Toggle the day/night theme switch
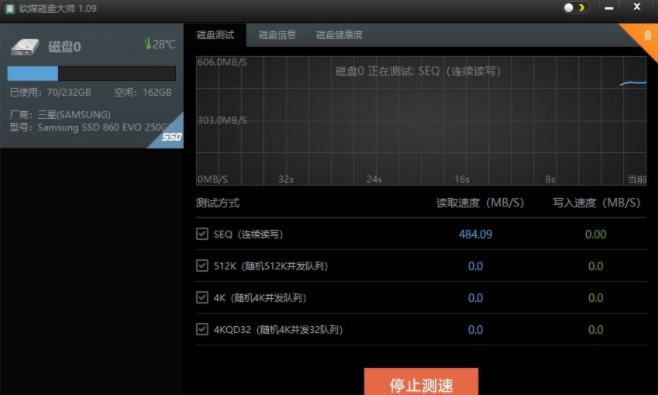Viewport: 658px width, 395px height. 575,8
